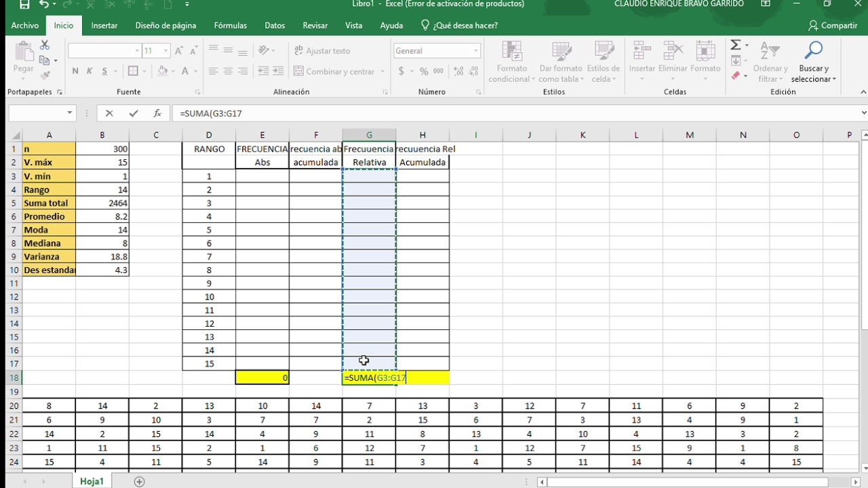The width and height of the screenshot is (868, 488).
Task: Switch to the Datos tab
Action: click(x=275, y=26)
